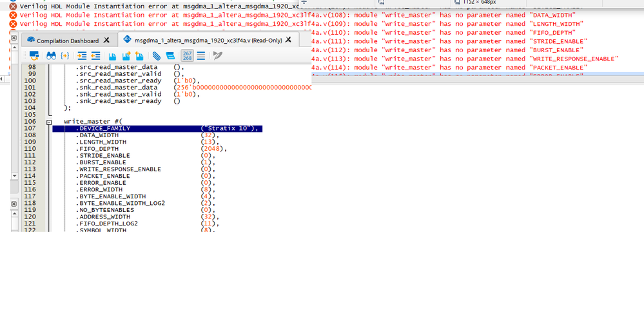644x315 pixels.
Task: Click the 2048 value for FIFO_DEPTH
Action: point(212,149)
